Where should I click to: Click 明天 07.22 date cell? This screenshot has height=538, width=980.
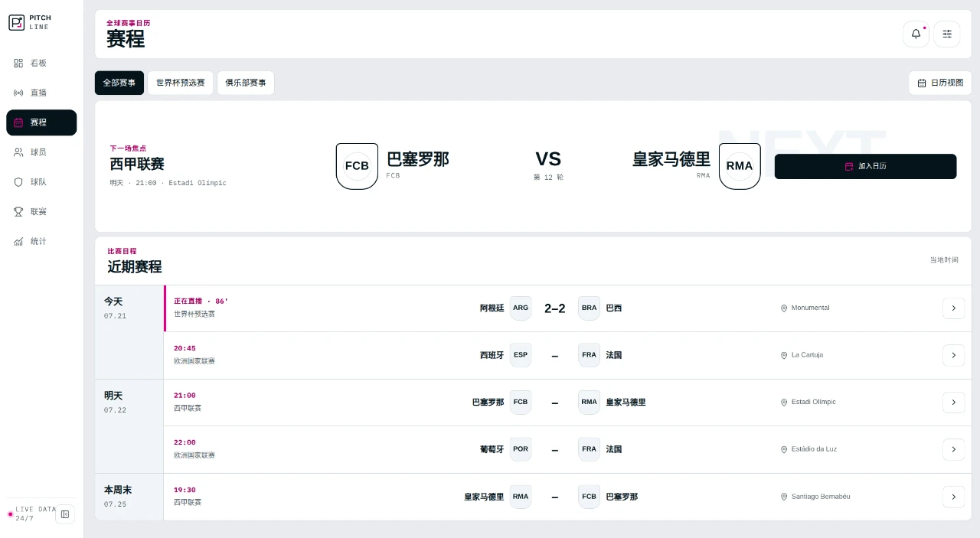click(x=129, y=426)
